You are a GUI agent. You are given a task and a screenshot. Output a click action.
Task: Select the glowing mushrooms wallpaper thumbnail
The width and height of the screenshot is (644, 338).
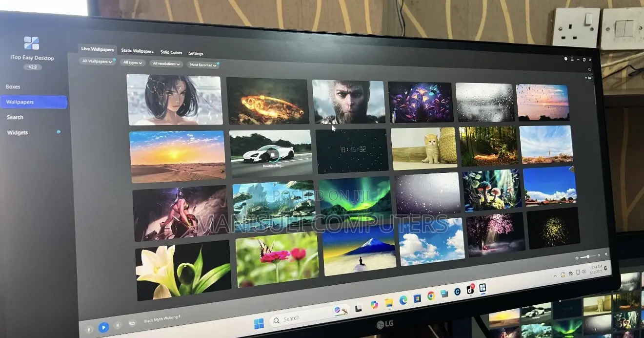pos(492,190)
